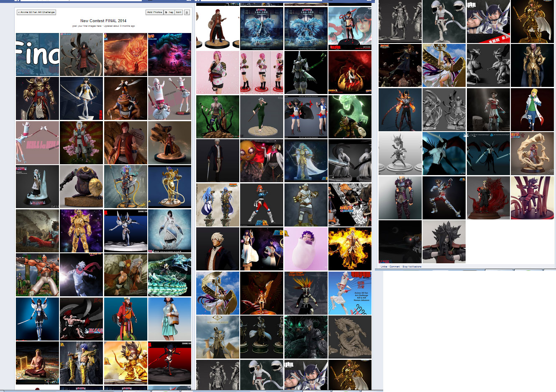Open girl with blade on red background thumbnail
This screenshot has height=392, width=556.
coord(169,363)
